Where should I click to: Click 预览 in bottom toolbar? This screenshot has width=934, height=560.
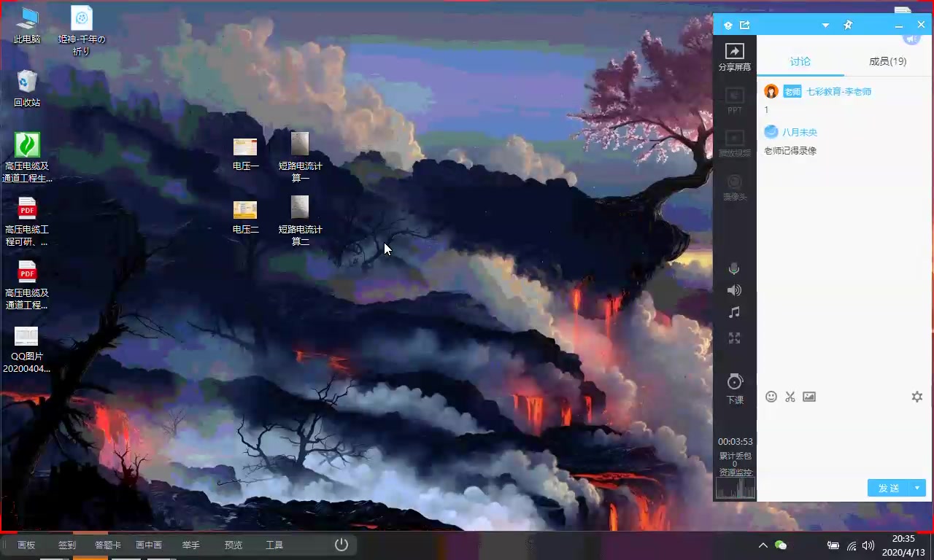coord(233,545)
